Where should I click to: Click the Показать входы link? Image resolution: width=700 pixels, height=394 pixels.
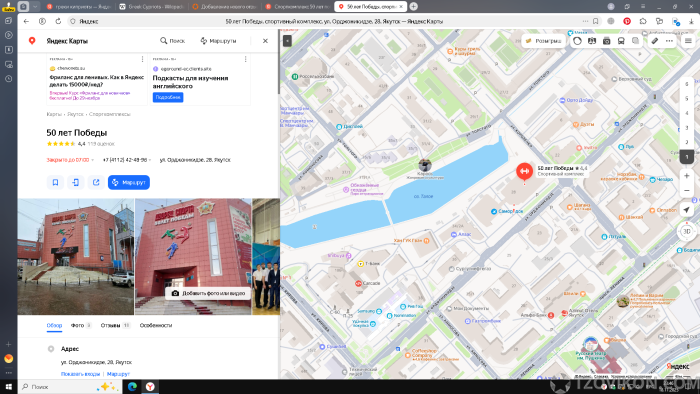click(80, 374)
